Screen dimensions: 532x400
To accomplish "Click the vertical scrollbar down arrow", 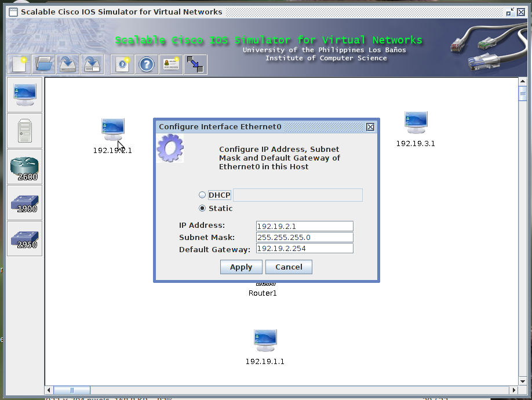I will [x=523, y=381].
